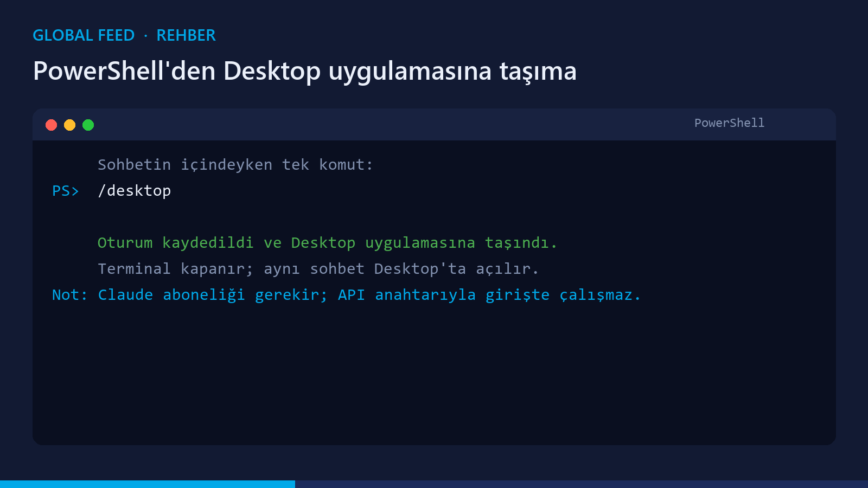
Task: Click the blue progress bar at bottom
Action: pyautogui.click(x=148, y=484)
